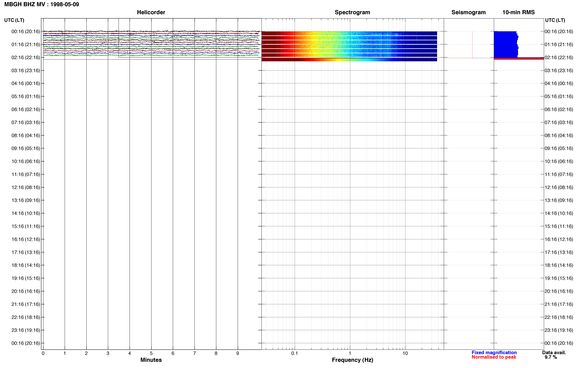The height and width of the screenshot is (368, 588).
Task: Click "13:16 (09:16)" on the RMS panel time axis
Action: tap(559, 200)
